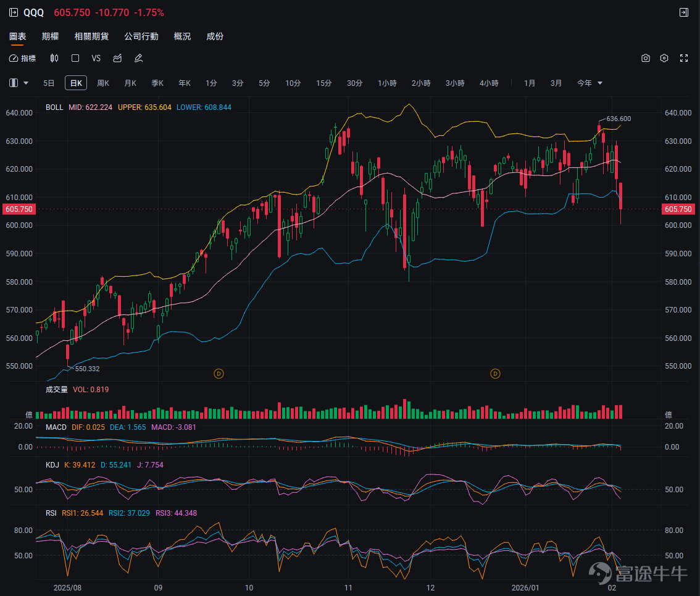Select the 4小時 timeframe
This screenshot has height=596, width=700.
(x=490, y=83)
